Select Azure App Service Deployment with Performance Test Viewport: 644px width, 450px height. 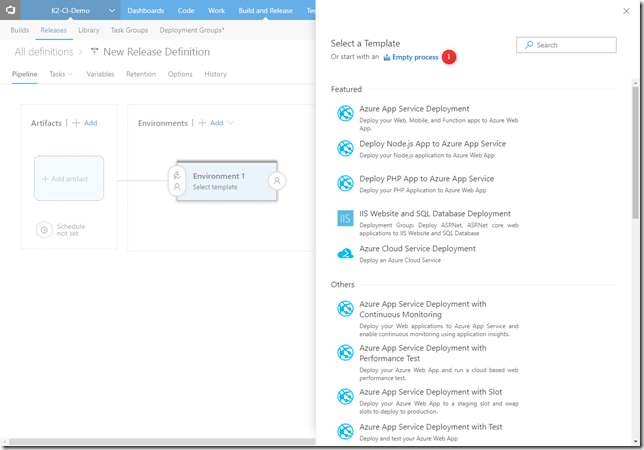click(x=423, y=353)
